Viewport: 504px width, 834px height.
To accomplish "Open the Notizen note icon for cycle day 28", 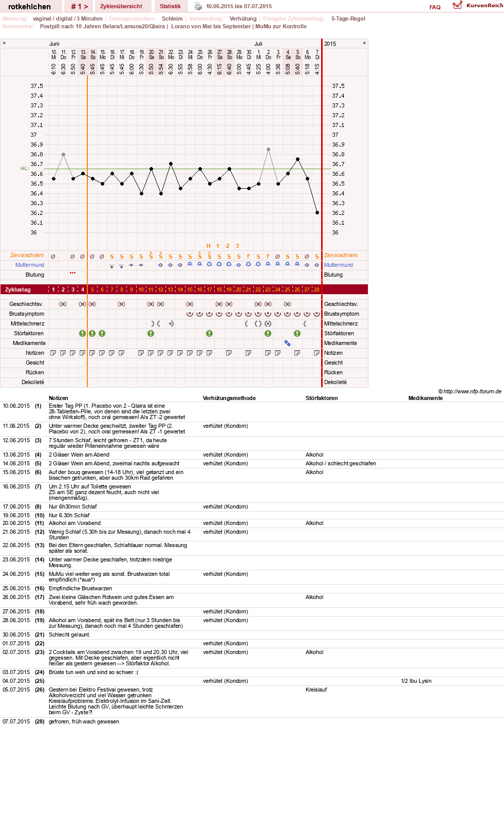I will pos(316,353).
